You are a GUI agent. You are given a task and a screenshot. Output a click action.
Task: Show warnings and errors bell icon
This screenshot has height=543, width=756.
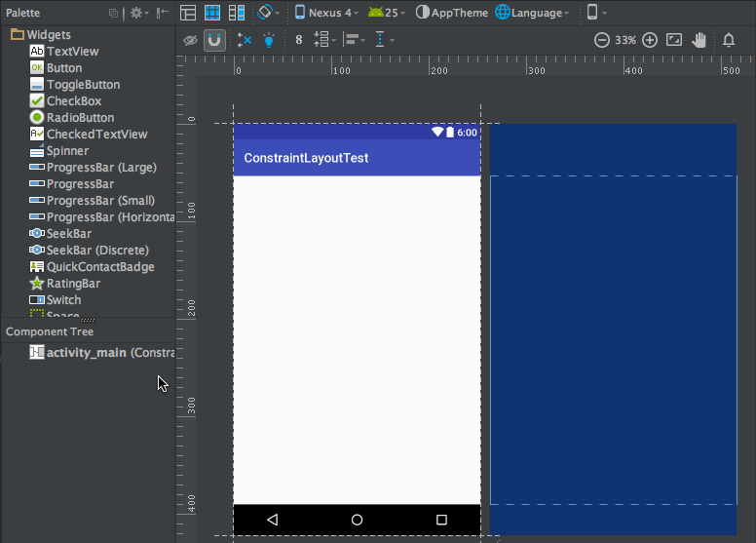pos(729,40)
